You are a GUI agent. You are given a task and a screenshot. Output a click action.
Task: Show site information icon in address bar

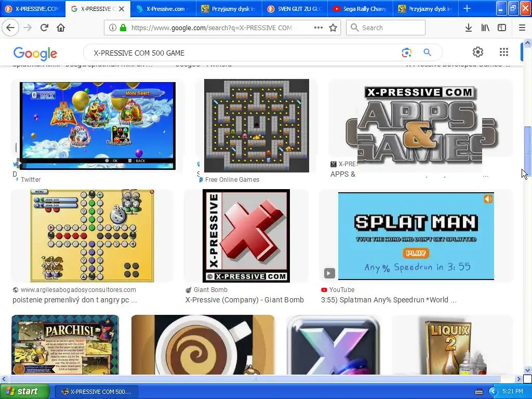(112, 28)
